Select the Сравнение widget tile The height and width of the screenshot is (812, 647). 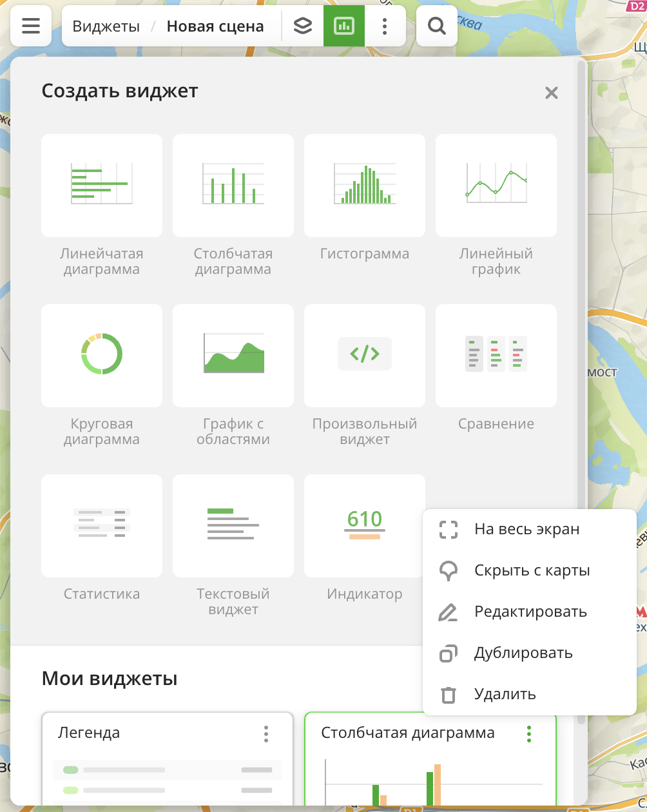[496, 356]
